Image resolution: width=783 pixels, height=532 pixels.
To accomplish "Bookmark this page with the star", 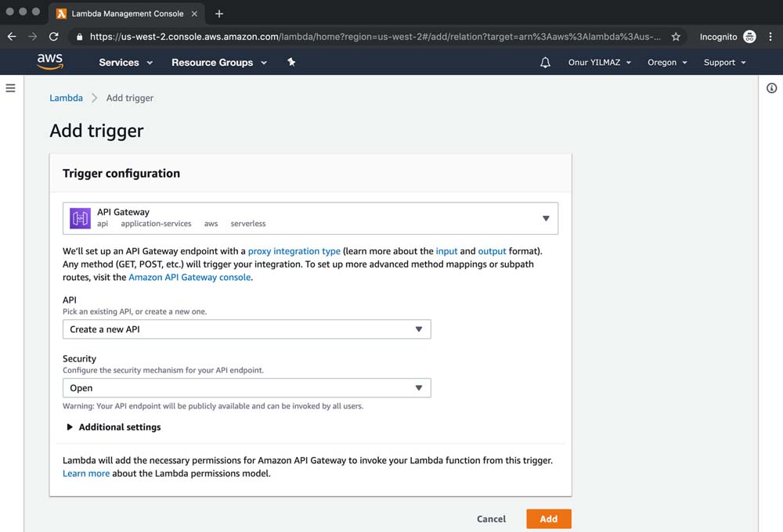I will (676, 37).
